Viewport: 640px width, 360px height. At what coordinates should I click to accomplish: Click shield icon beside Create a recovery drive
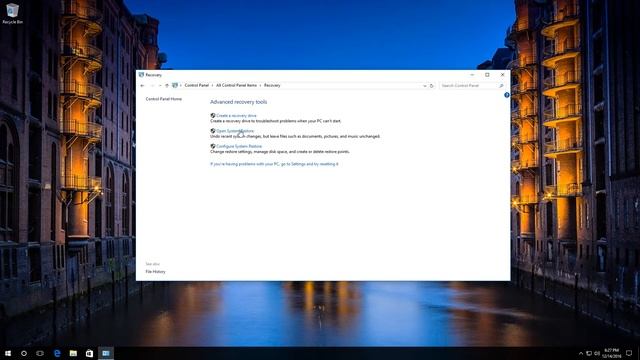point(213,116)
